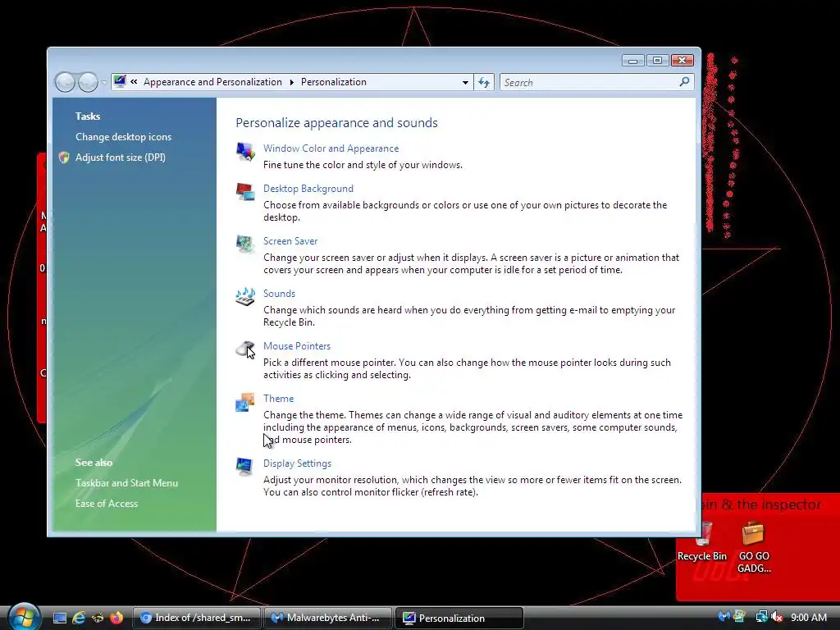Open Window Color and Appearance link
Viewport: 840px width, 630px height.
coord(331,148)
